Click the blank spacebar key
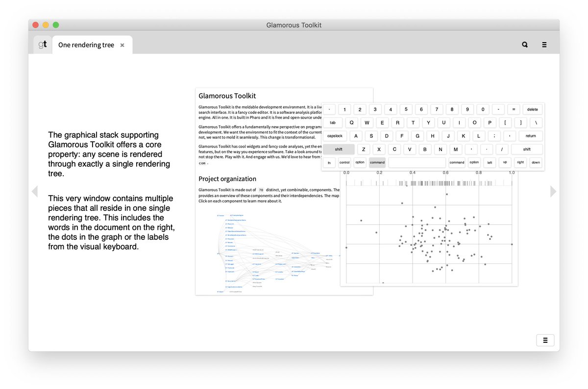This screenshot has height=389, width=588. 417,162
